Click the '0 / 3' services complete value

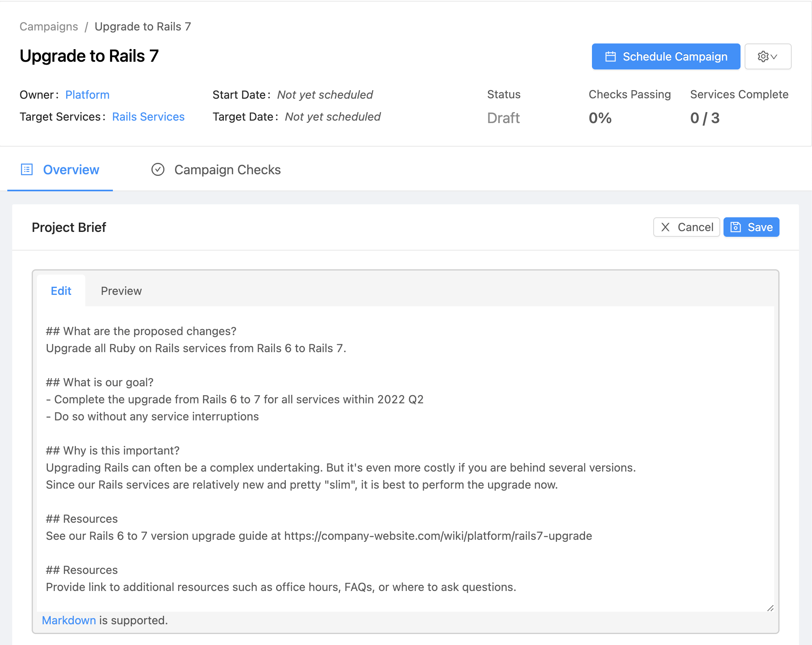pyautogui.click(x=705, y=118)
